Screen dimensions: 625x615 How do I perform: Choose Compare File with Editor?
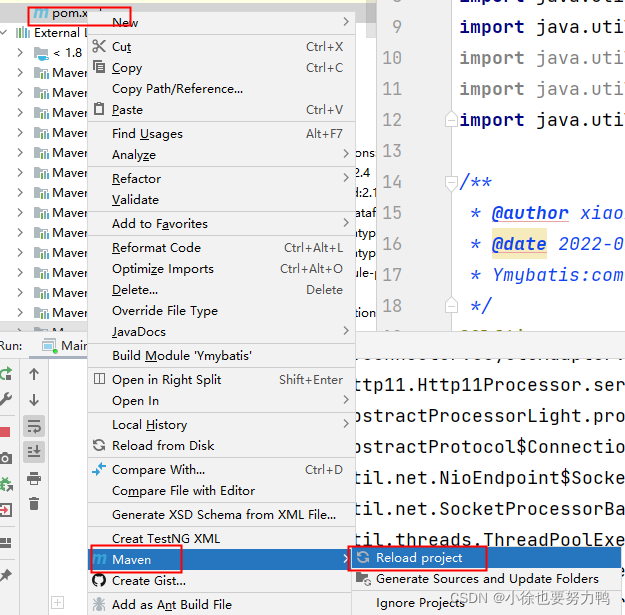tap(221, 490)
